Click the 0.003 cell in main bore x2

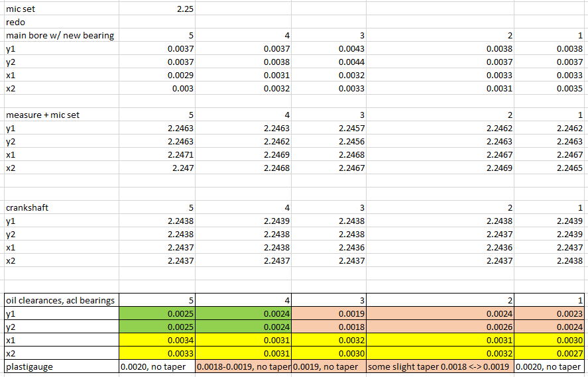(x=157, y=88)
